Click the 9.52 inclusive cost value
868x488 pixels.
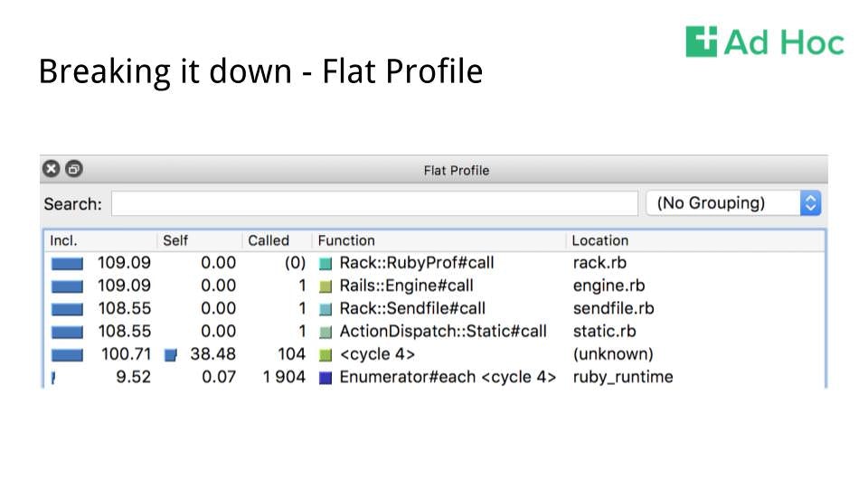[134, 377]
